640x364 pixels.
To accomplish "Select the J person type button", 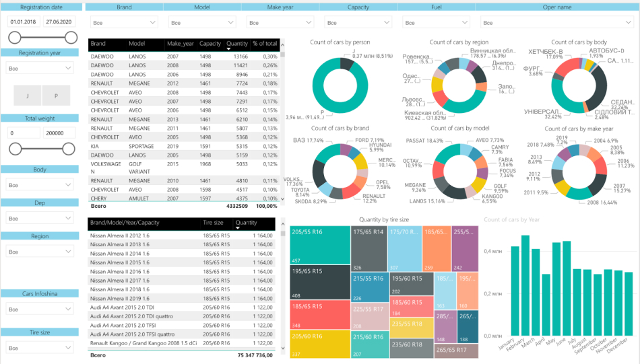I will coord(28,96).
